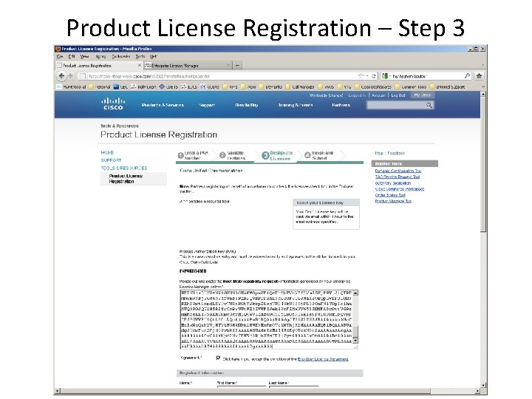Open the Order Status Tool link

[x=390, y=195]
